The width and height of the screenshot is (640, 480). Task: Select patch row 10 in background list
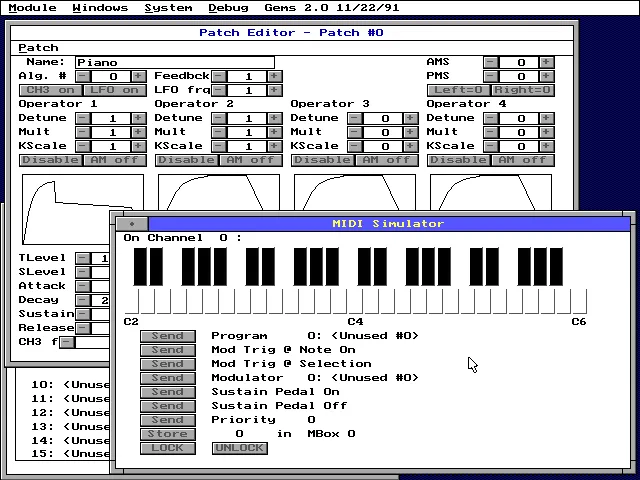[70, 384]
